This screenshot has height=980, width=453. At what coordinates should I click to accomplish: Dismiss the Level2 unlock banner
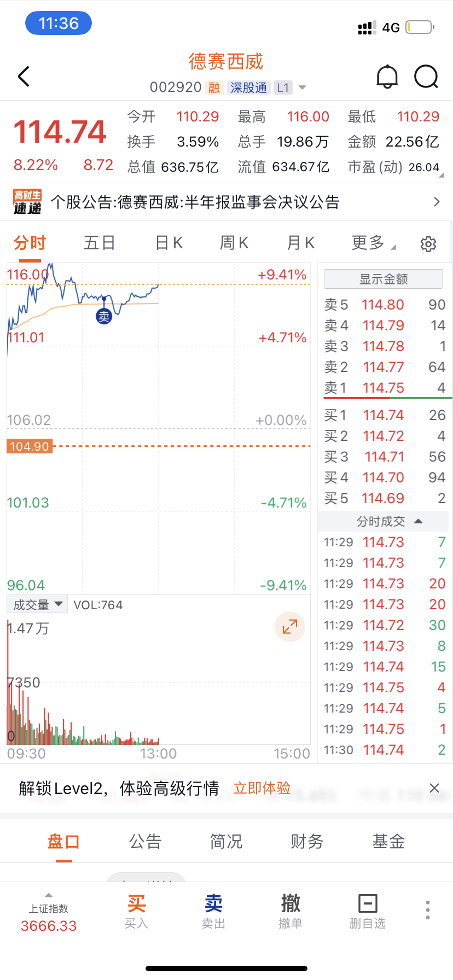[x=434, y=788]
